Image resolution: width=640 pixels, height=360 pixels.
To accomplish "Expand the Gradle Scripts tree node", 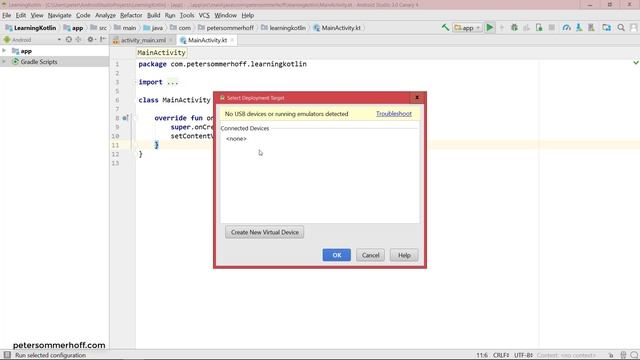I will click(4, 62).
